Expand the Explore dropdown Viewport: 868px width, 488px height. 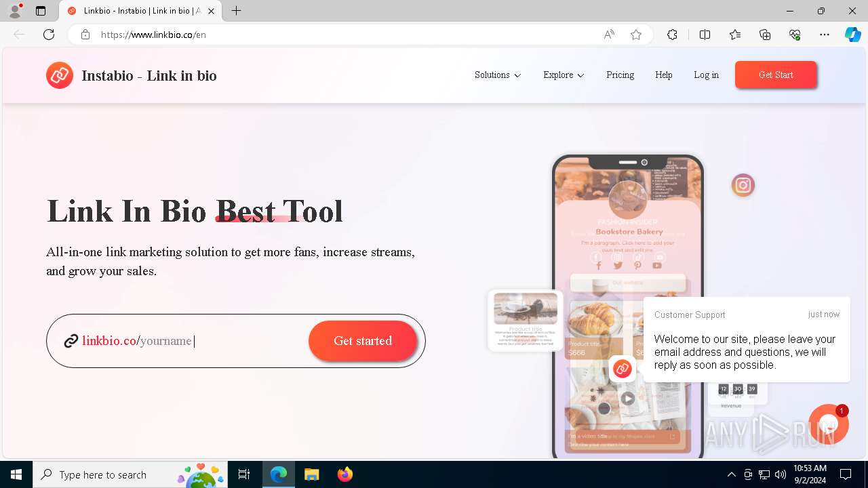tap(564, 75)
